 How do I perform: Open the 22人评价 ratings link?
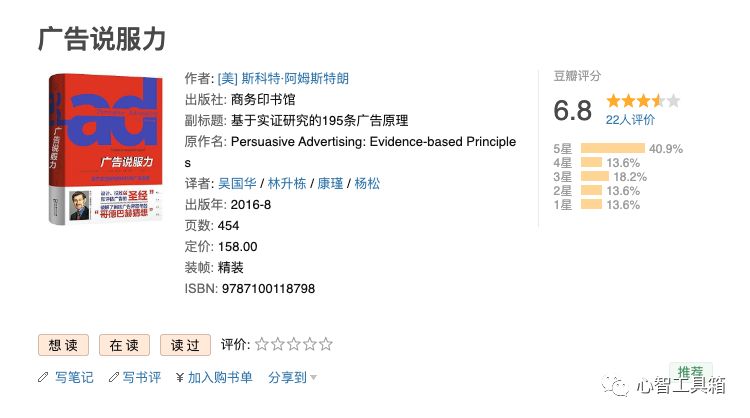pos(630,120)
